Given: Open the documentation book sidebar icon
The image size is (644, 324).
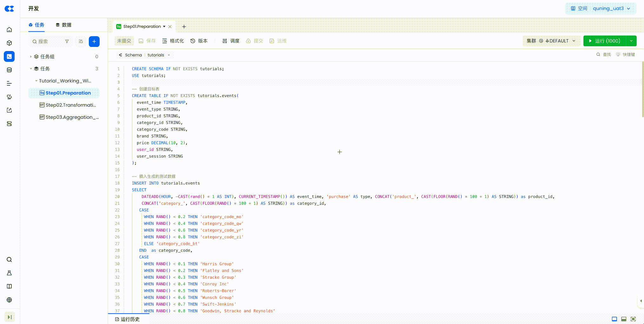Looking at the screenshot, I should [9, 286].
